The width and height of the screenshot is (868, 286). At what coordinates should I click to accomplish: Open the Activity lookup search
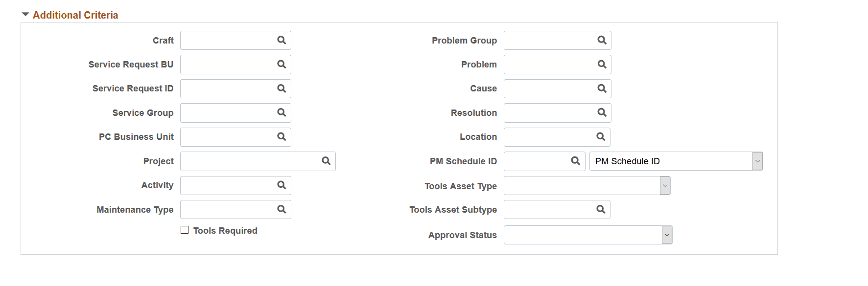[x=281, y=185]
